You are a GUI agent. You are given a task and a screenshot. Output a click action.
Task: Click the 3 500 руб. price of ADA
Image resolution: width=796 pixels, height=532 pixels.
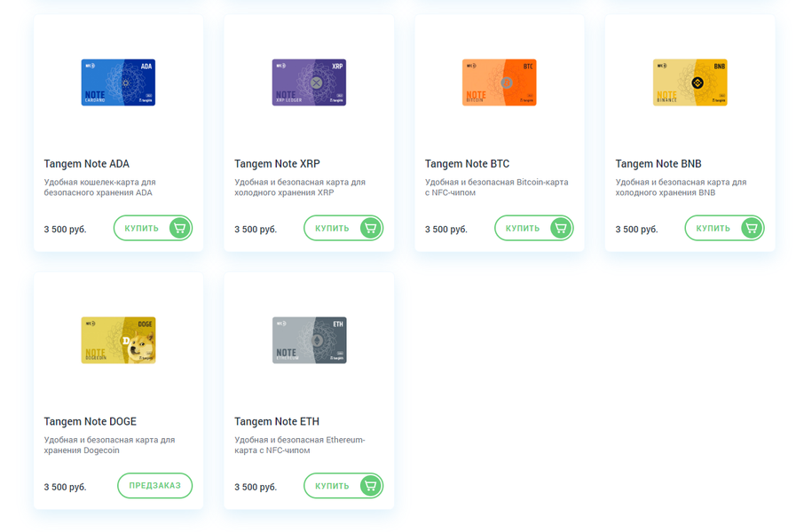pos(65,230)
